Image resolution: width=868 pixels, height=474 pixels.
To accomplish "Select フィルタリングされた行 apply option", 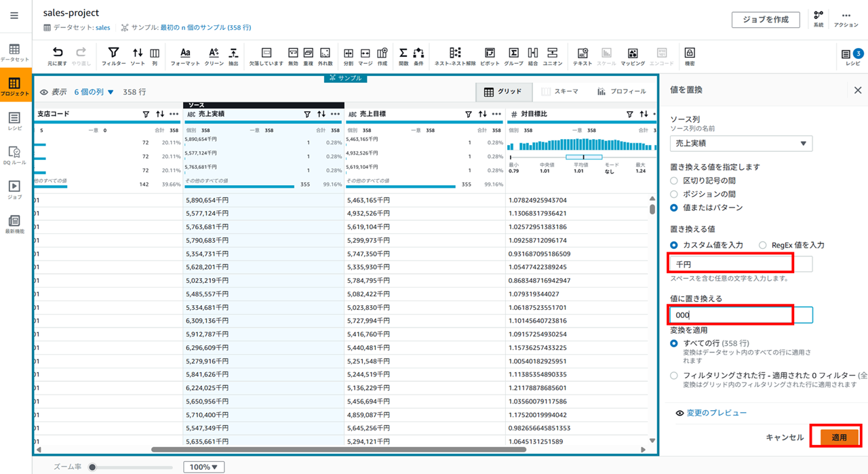I will (673, 375).
